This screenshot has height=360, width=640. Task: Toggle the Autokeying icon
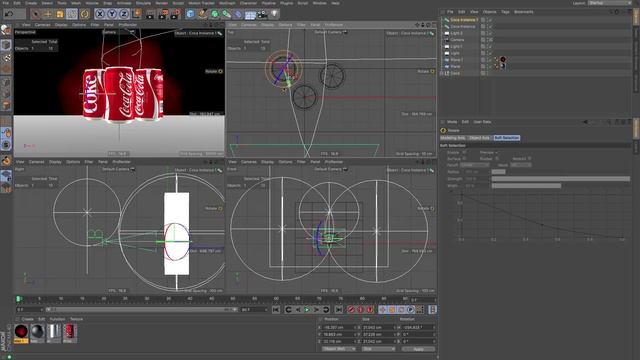pyautogui.click(x=360, y=310)
